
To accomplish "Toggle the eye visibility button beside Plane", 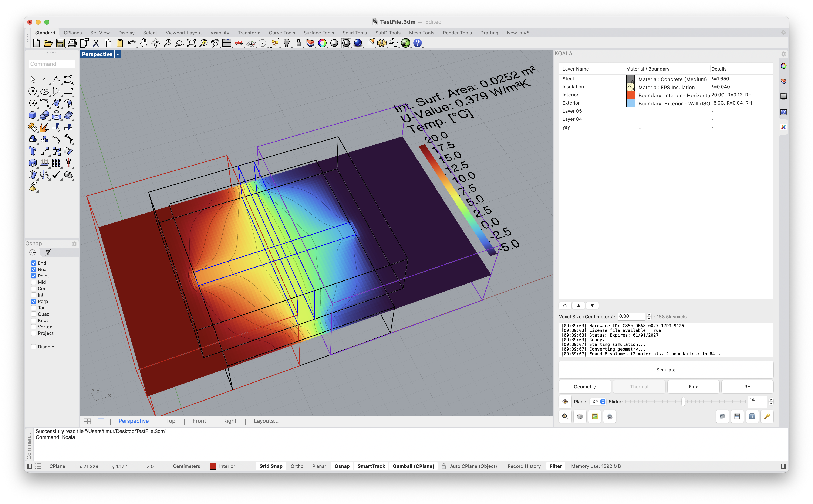I will click(565, 402).
